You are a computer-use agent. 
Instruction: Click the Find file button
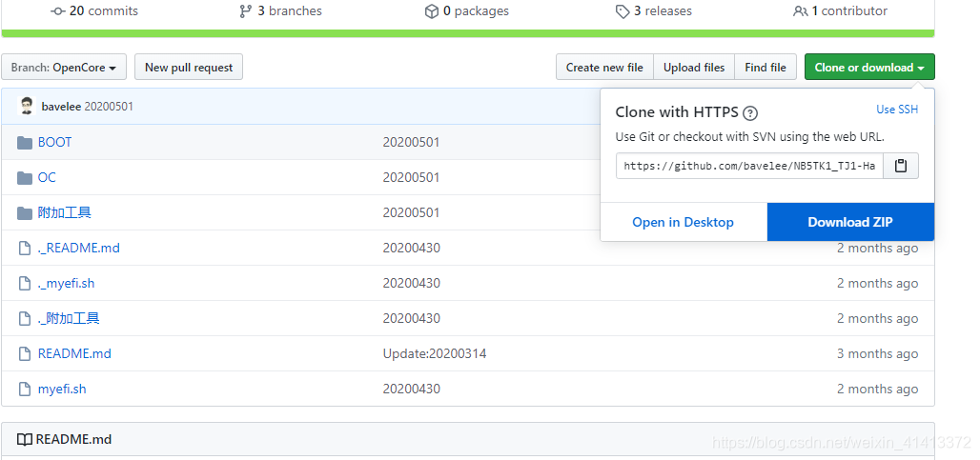pos(766,67)
